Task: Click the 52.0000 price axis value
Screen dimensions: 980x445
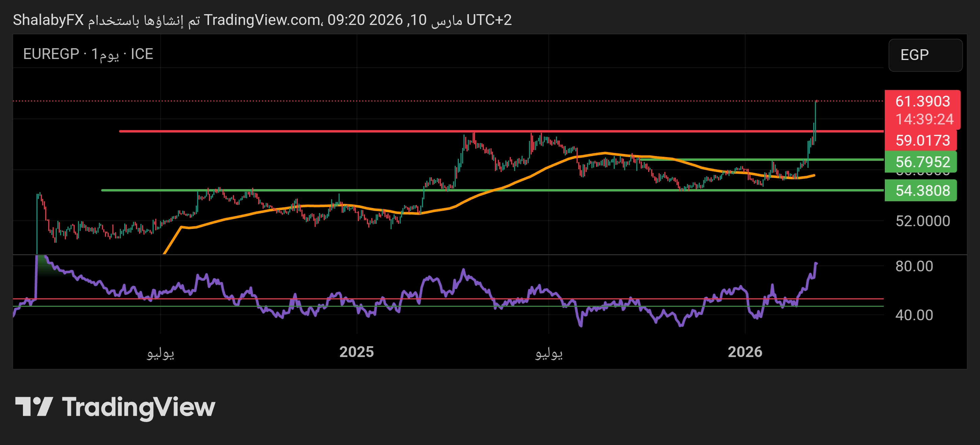Action: (x=922, y=221)
